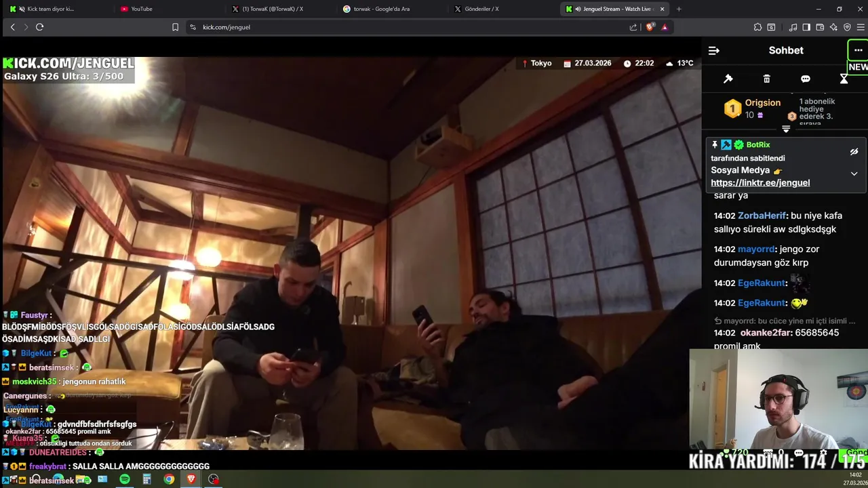This screenshot has width=868, height=488.
Task: Collapse the Sohbet chat panel arrow icon
Action: 713,50
